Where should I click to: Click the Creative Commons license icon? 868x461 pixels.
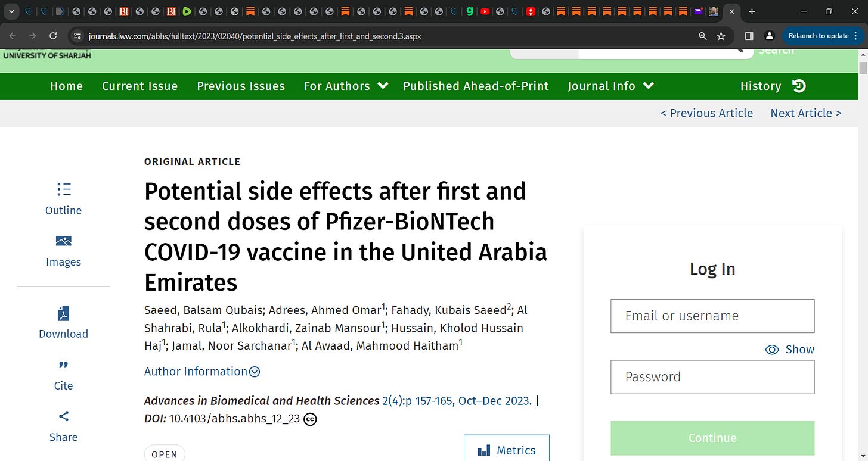(x=310, y=419)
